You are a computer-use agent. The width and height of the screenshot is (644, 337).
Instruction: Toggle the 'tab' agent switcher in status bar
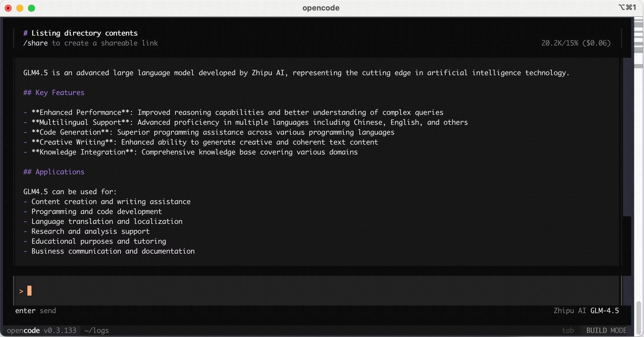tap(568, 330)
